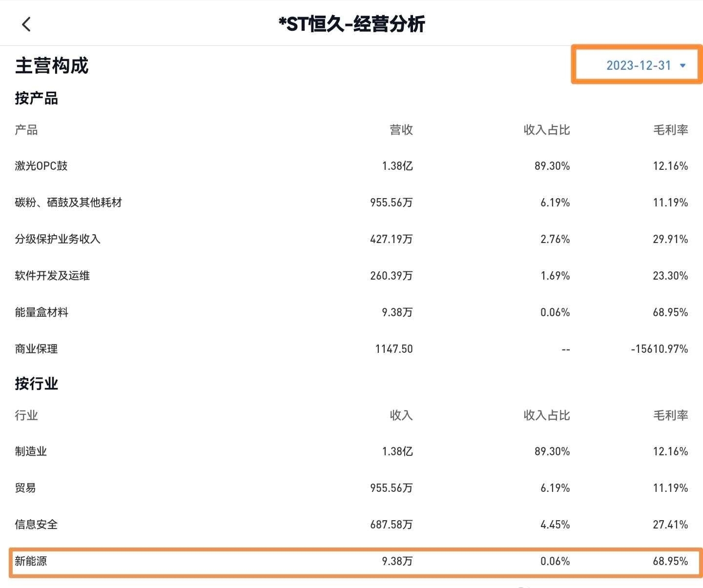Click 能量盒材料 product name

tap(41, 312)
